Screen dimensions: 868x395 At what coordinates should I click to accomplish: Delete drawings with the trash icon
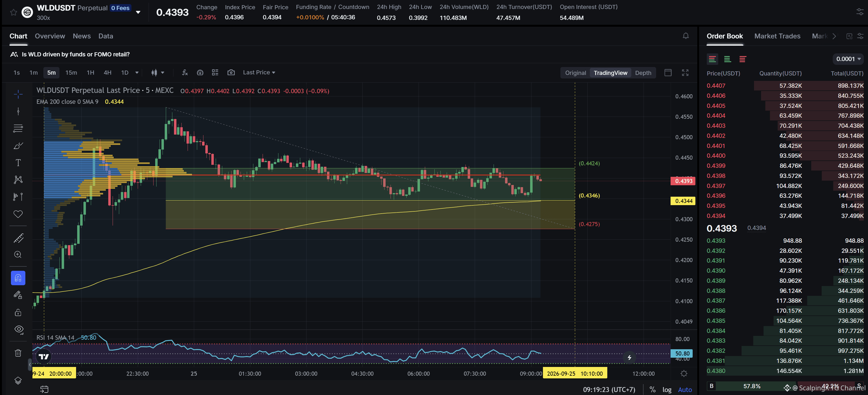(18, 353)
